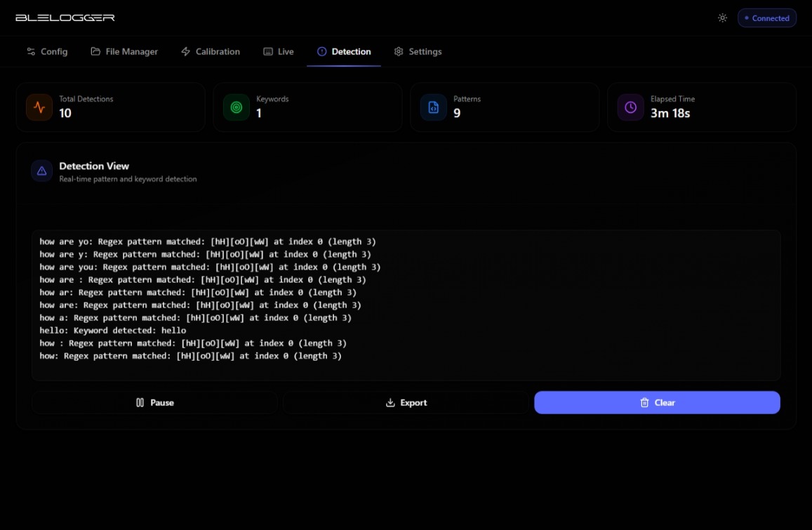Open the Config tab

click(x=47, y=51)
